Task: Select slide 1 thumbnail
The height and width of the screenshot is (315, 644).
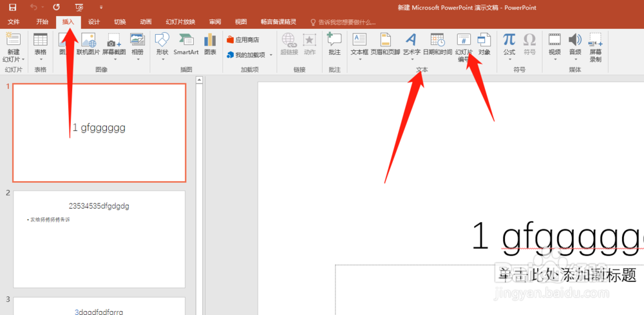Action: pyautogui.click(x=99, y=133)
